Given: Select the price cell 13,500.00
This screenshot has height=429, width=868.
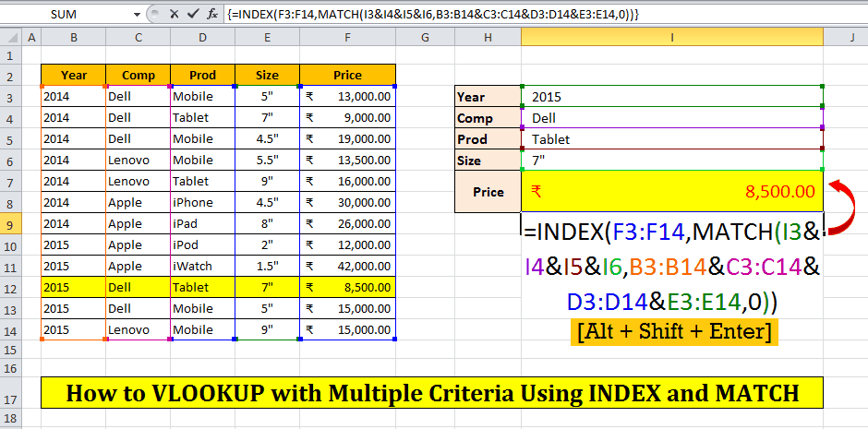Looking at the screenshot, I should pos(347,161).
